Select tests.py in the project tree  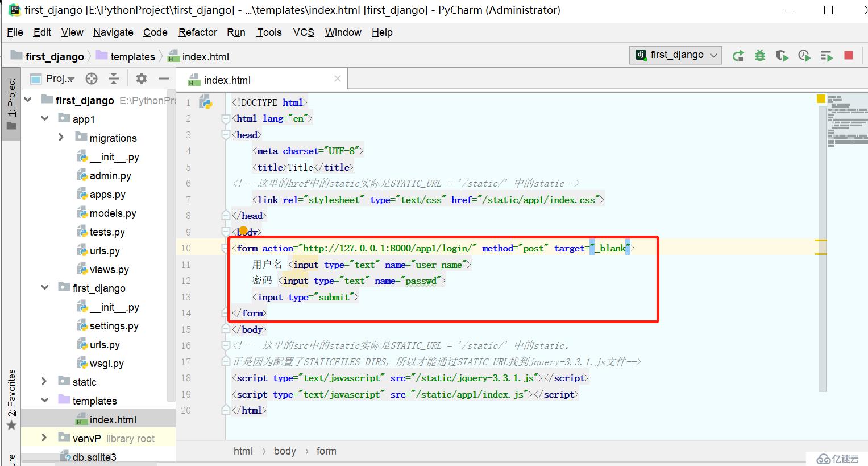pyautogui.click(x=107, y=232)
